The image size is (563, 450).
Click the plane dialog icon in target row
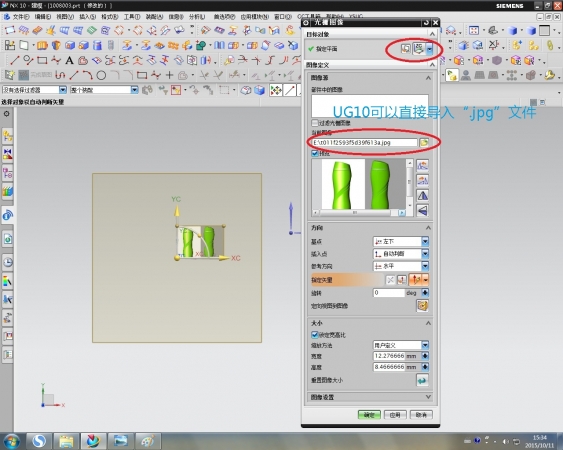[405, 48]
